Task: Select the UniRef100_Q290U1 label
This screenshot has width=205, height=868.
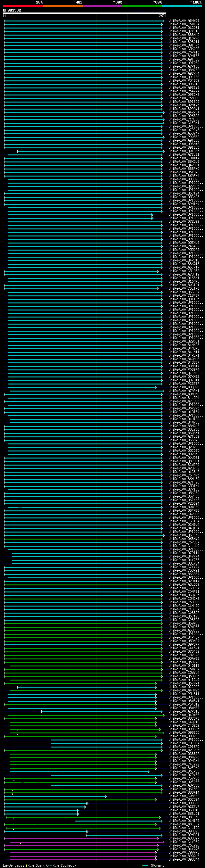Action: 184,341
